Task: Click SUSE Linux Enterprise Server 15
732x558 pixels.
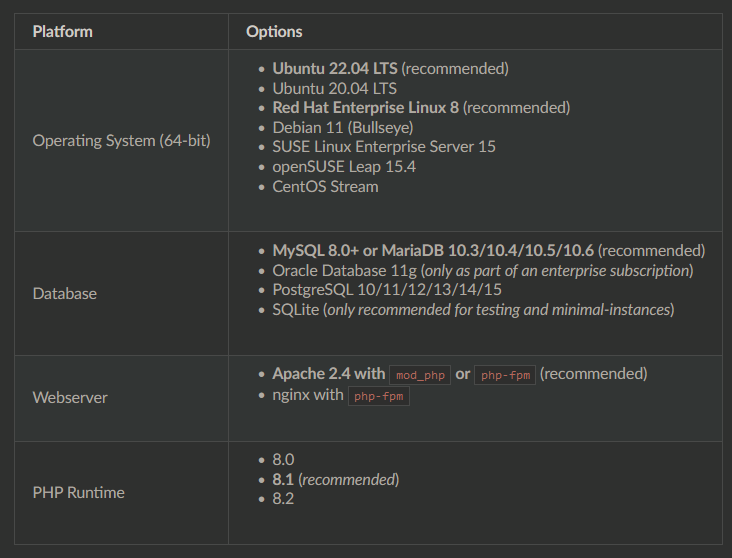Action: (383, 147)
